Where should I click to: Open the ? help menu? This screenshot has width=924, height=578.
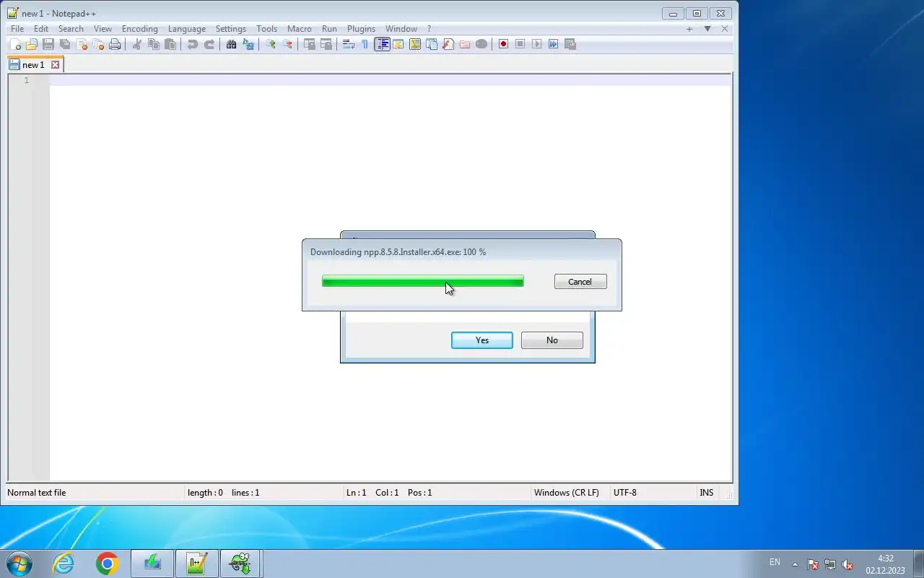click(429, 29)
